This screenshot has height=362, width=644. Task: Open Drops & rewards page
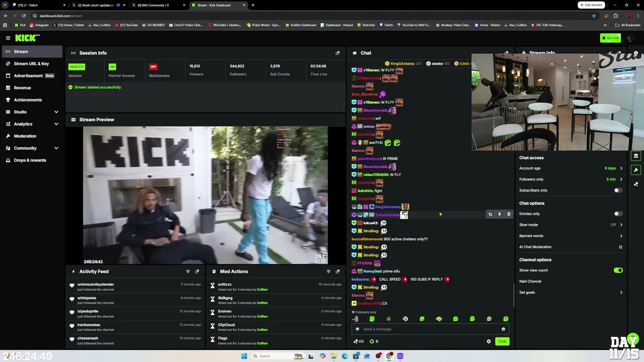[x=31, y=160]
